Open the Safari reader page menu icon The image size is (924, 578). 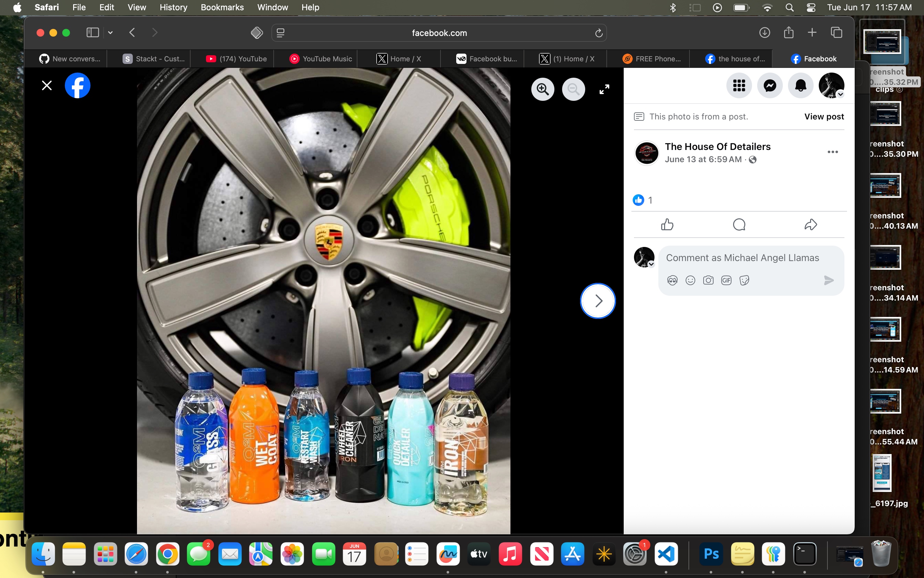[x=281, y=33]
